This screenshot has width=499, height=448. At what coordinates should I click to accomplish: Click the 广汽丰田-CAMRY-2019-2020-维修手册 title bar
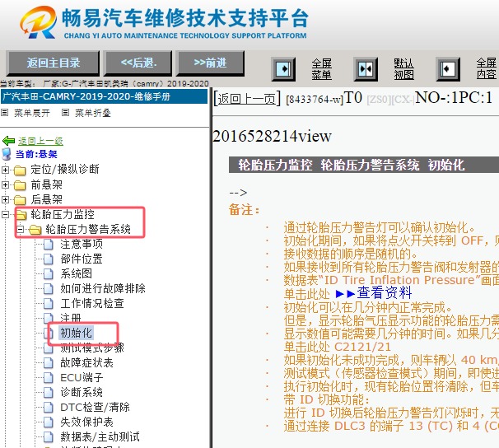[x=104, y=96]
